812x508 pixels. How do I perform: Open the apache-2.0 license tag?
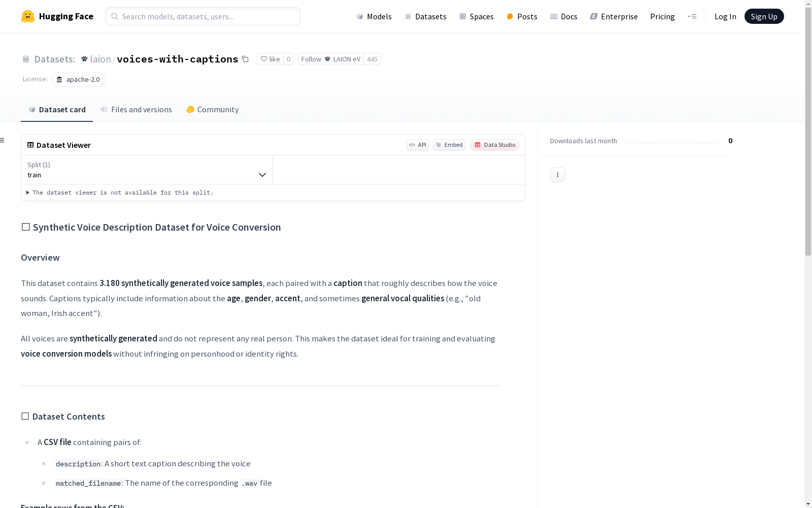78,79
